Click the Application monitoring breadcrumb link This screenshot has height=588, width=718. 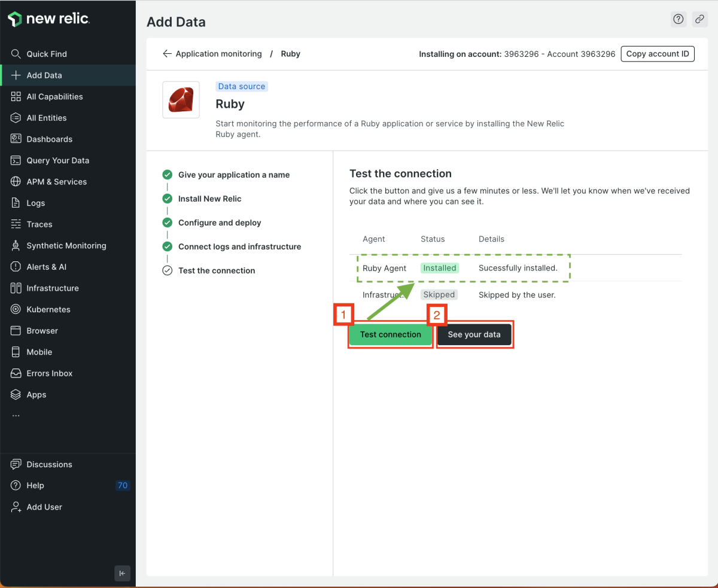click(218, 54)
